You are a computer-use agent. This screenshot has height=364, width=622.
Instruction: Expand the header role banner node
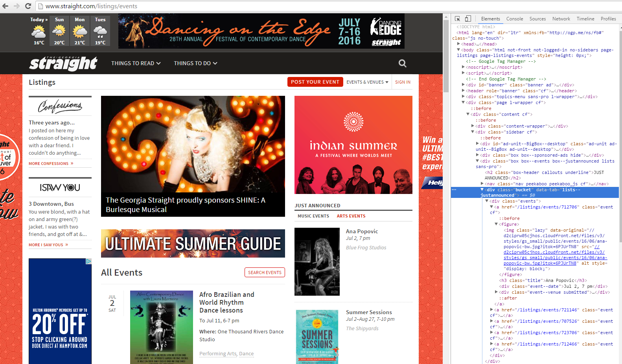(x=463, y=91)
